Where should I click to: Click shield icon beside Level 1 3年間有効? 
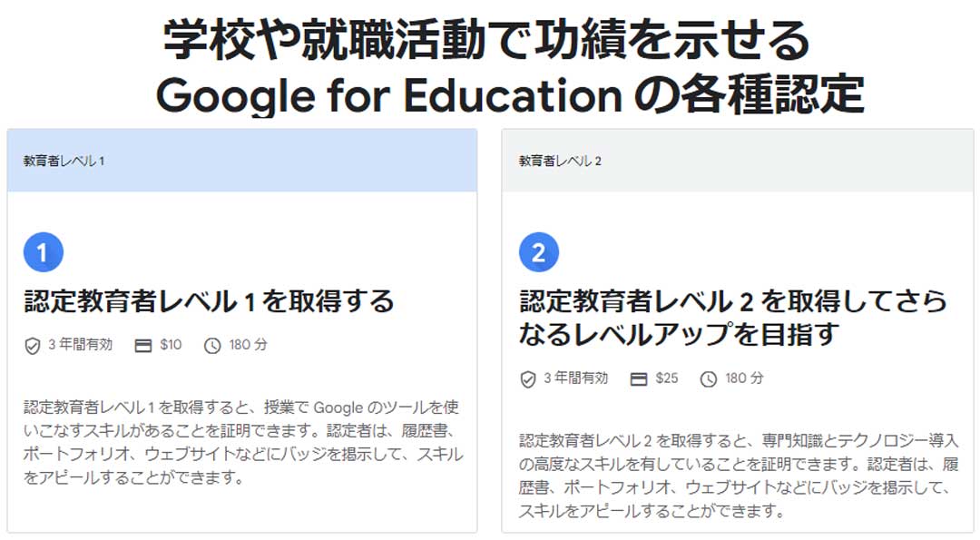point(33,345)
